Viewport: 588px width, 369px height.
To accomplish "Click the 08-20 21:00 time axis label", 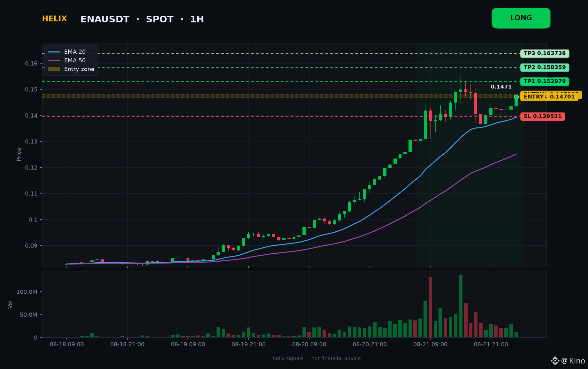I will (x=370, y=344).
